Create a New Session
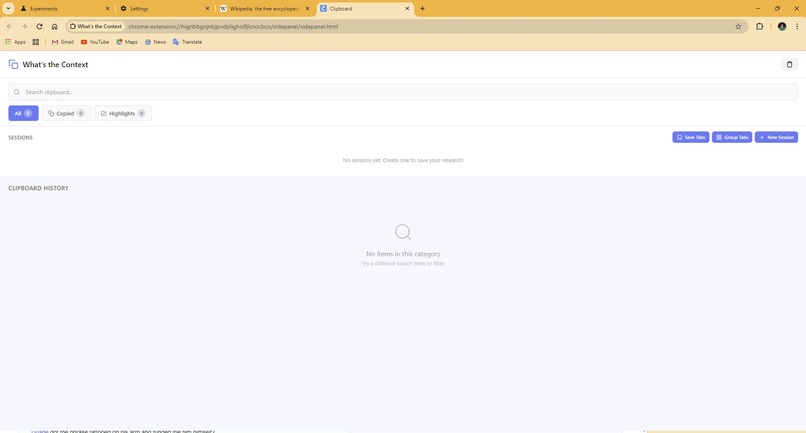 [776, 137]
